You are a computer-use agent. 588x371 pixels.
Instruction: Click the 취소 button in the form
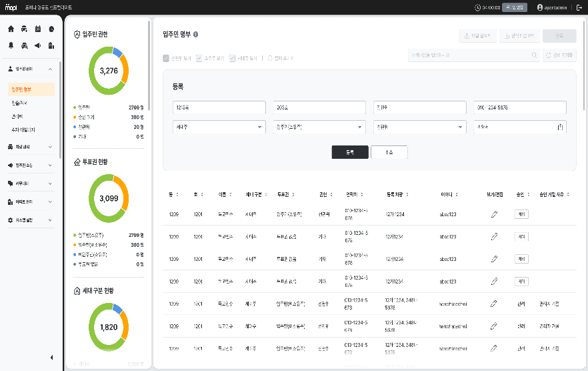pyautogui.click(x=389, y=152)
